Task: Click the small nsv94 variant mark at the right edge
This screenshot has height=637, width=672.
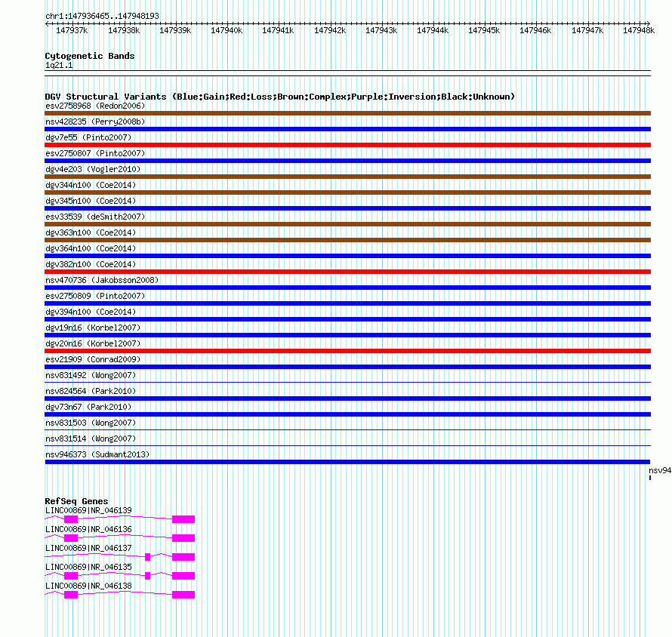Action: pos(650,478)
